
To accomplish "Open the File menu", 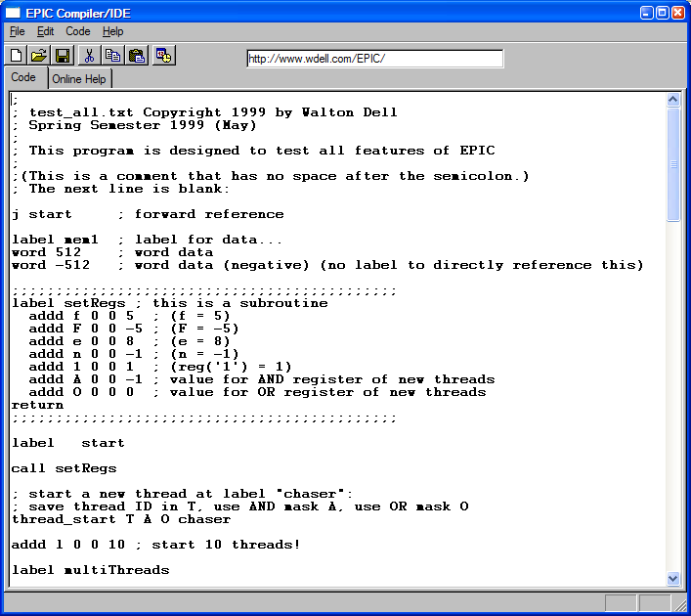I will point(18,31).
